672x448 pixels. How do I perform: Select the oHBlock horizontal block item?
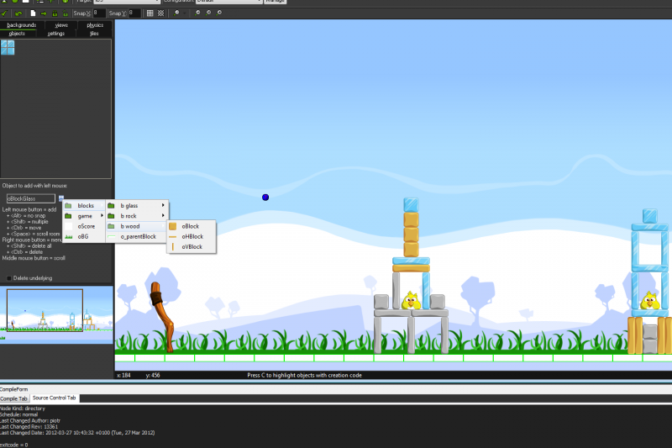click(x=191, y=236)
